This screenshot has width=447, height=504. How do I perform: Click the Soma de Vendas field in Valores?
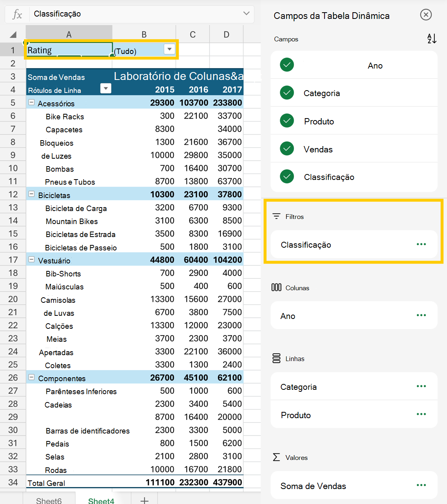(x=354, y=485)
